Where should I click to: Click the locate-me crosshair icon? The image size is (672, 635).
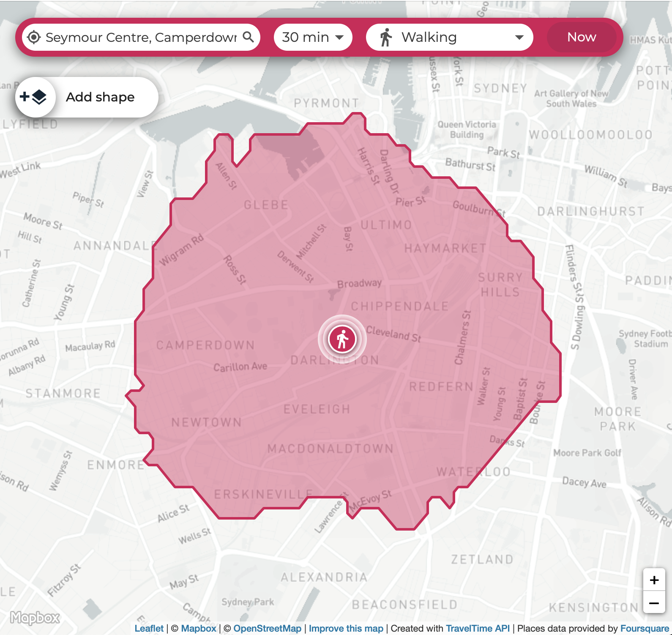[x=34, y=38]
